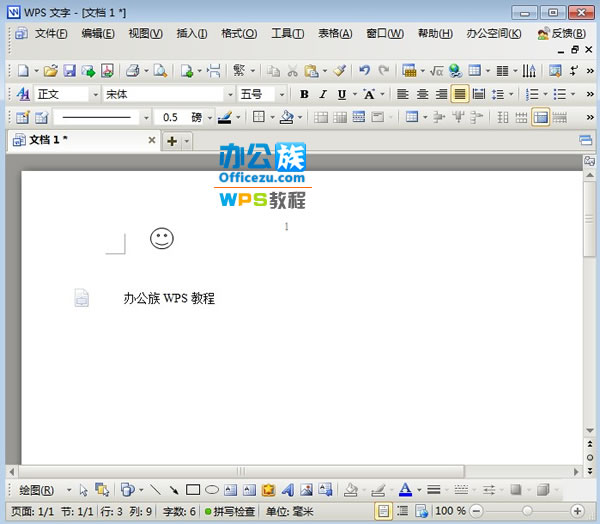Image resolution: width=600 pixels, height=524 pixels.
Task: Click the horizontal scrollbar thumb
Action: (241, 471)
